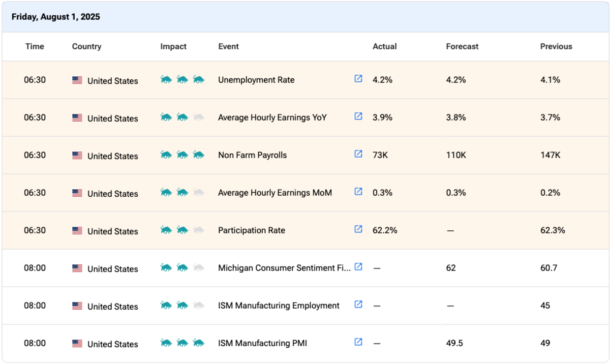The width and height of the screenshot is (610, 364).
Task: Open Average Hourly Earnings MoM link icon
Action: pyautogui.click(x=358, y=192)
